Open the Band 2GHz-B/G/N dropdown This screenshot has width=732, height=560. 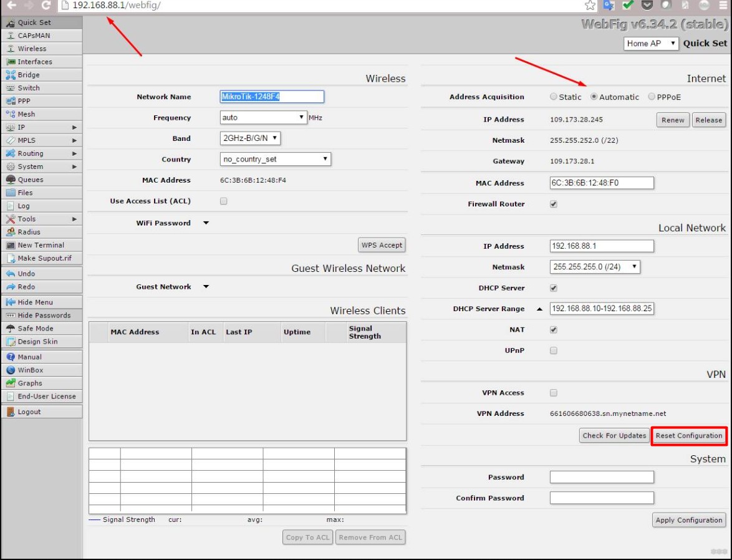coord(250,138)
